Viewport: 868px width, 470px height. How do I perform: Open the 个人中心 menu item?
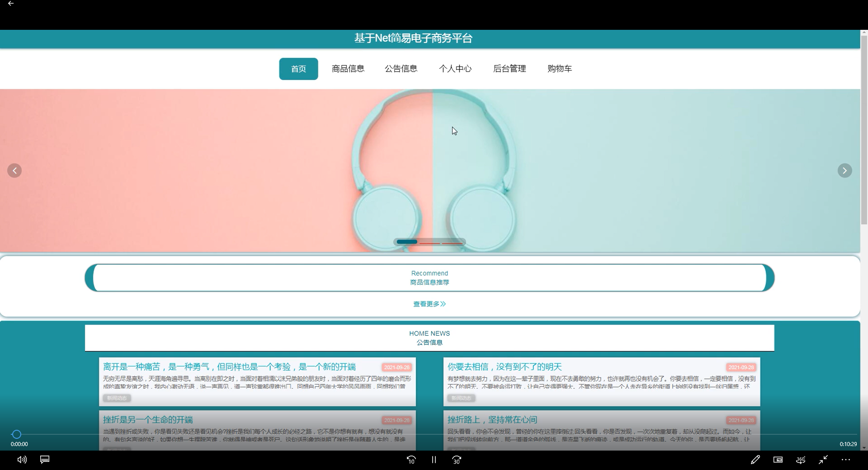click(x=455, y=69)
